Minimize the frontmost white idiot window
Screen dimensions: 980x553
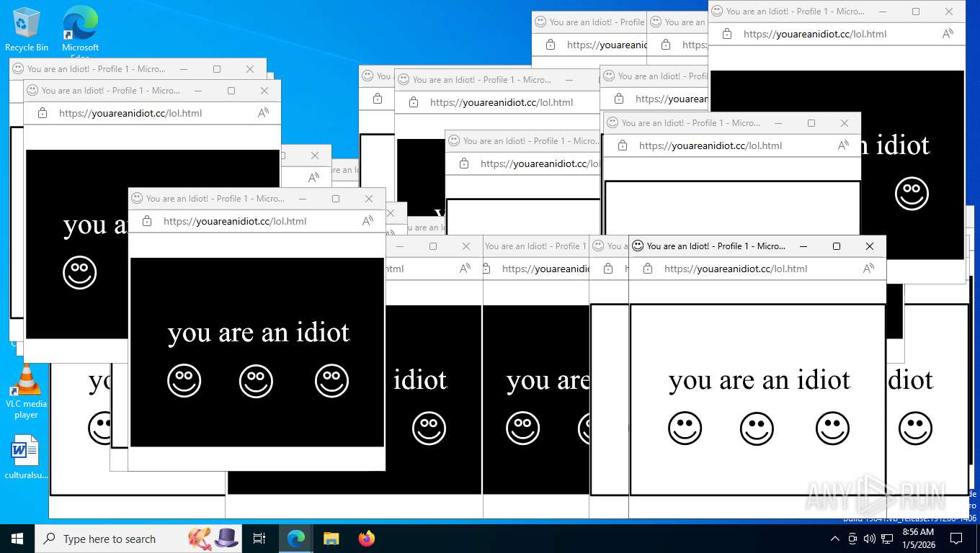[x=803, y=246]
